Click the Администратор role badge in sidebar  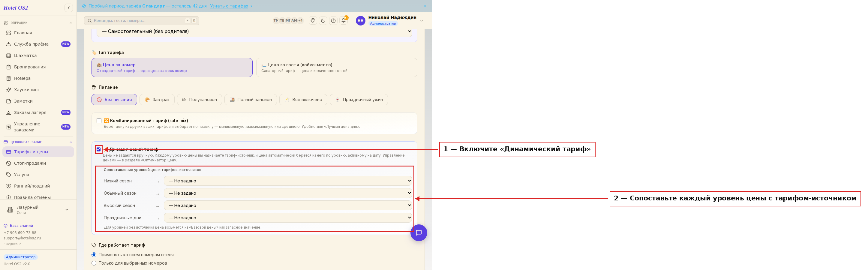(x=21, y=257)
